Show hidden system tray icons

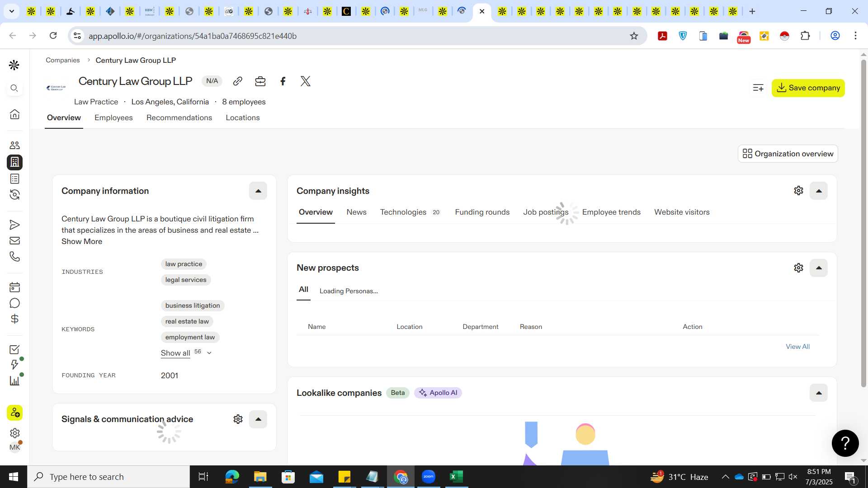pyautogui.click(x=725, y=477)
